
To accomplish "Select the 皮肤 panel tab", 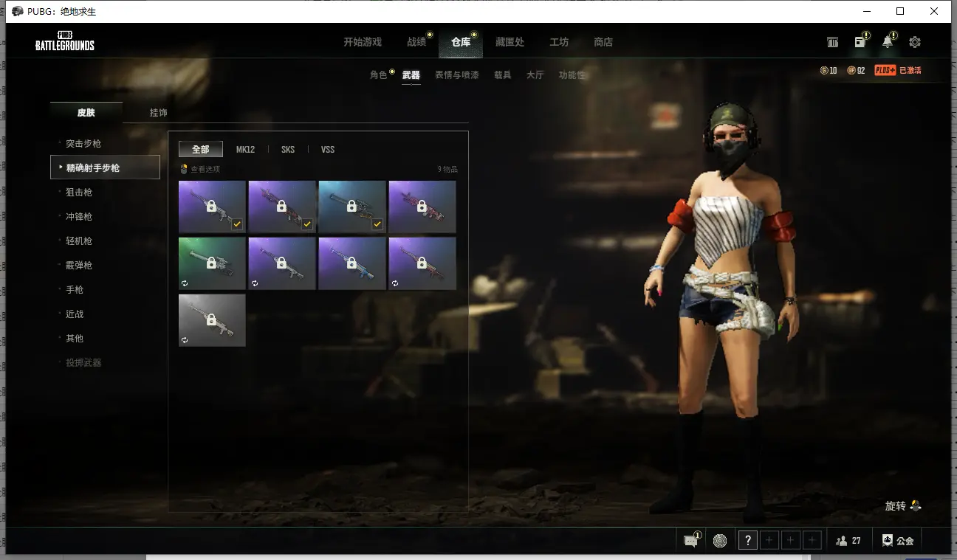I will coord(86,113).
